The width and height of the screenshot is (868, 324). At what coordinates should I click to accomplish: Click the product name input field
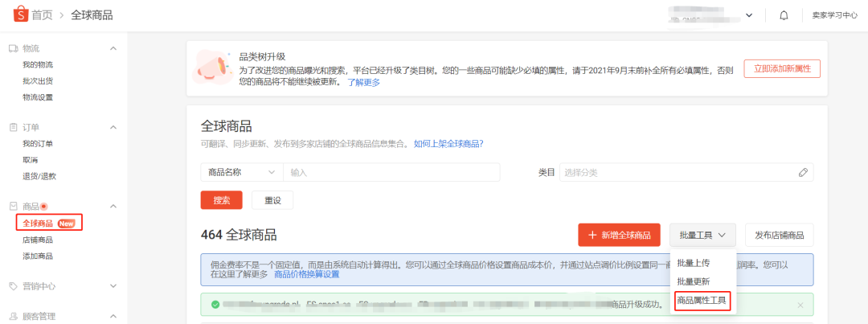click(391, 172)
